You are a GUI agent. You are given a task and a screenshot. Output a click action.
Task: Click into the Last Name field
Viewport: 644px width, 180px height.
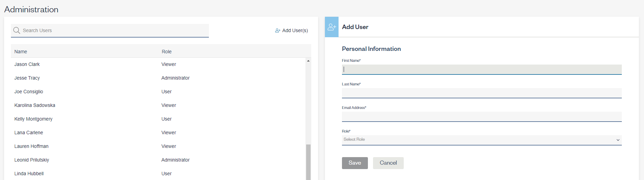tap(481, 93)
